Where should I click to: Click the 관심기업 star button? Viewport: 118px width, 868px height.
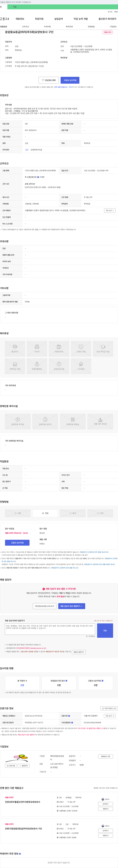pos(11,766)
